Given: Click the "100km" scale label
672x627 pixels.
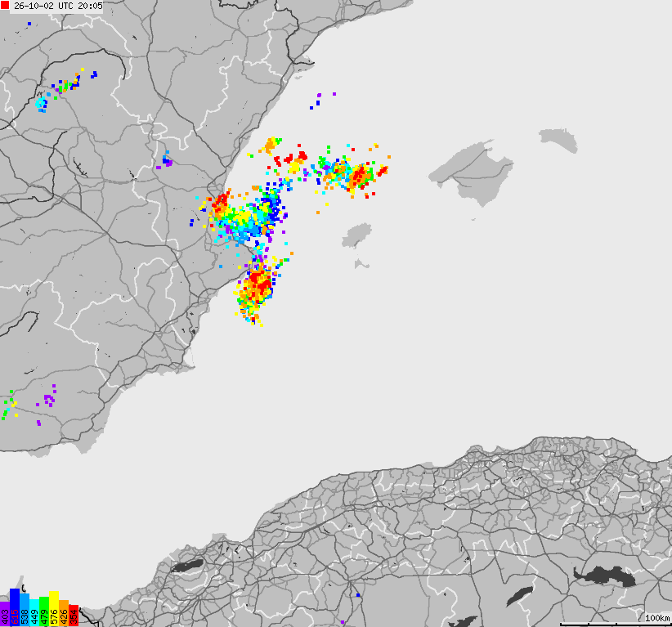Looking at the screenshot, I should [657, 617].
